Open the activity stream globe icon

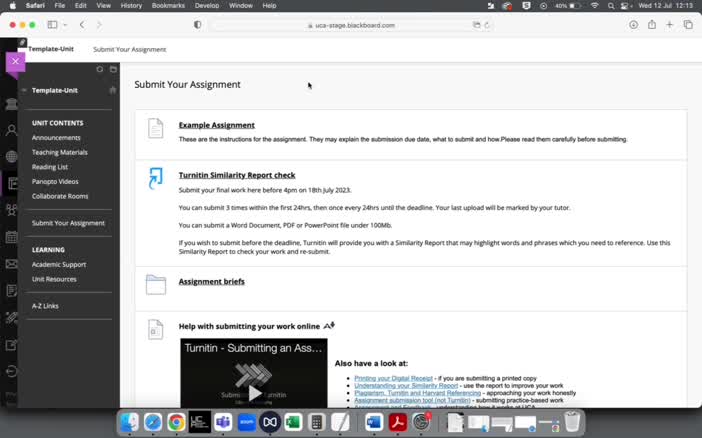pos(11,156)
